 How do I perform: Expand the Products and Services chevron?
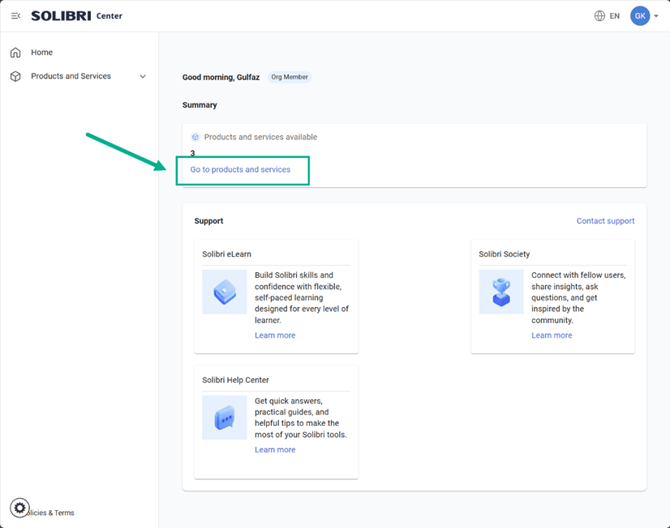pos(142,76)
